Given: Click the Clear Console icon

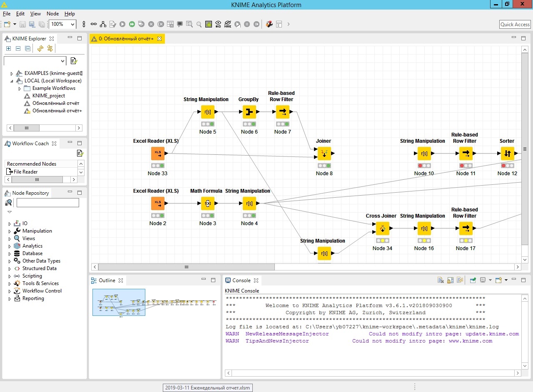Looking at the screenshot, I should [x=441, y=280].
